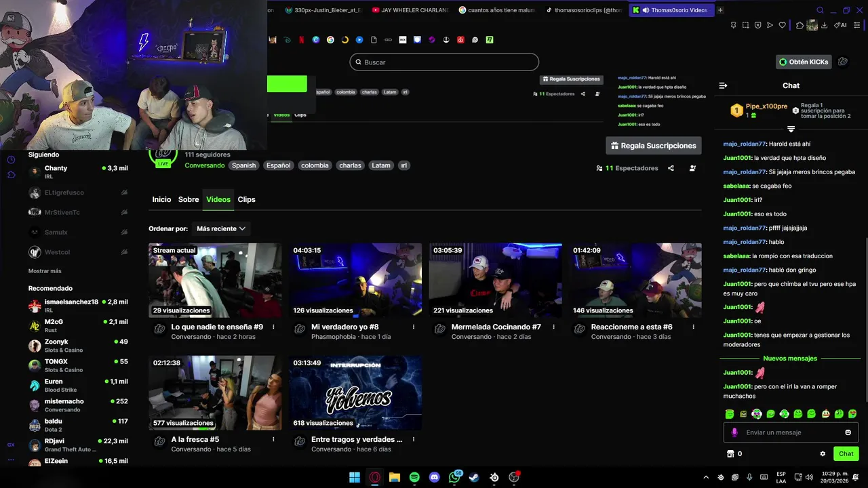Open the Entre tragos y verdades thumbnail
868x488 pixels.
coord(355,393)
